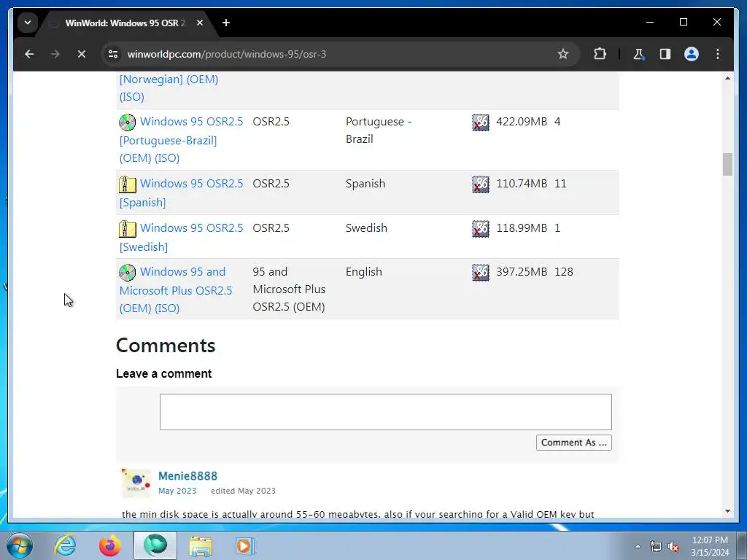Click CD icon beside Windows 95 and Microsoft Plus
Image resolution: width=747 pixels, height=560 pixels.
click(127, 273)
